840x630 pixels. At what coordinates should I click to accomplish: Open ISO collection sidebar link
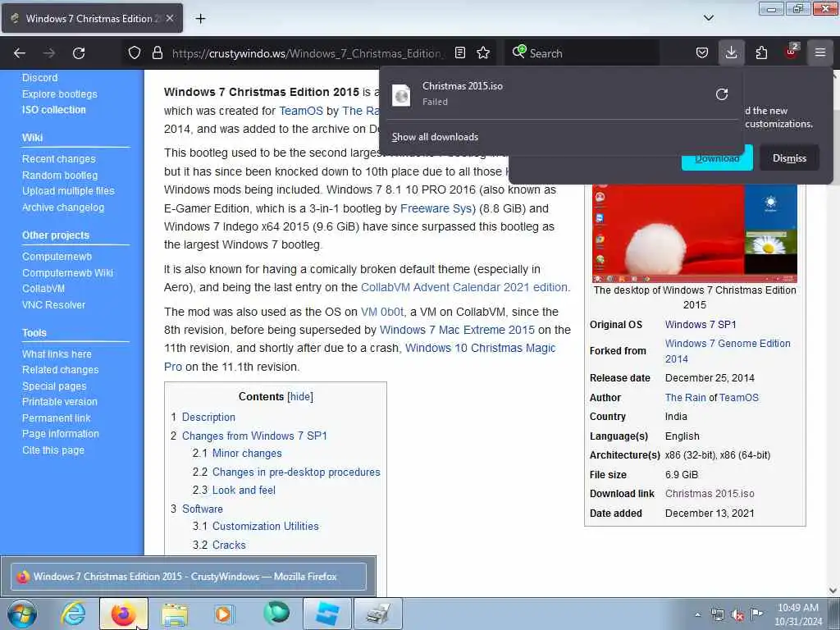click(53, 110)
